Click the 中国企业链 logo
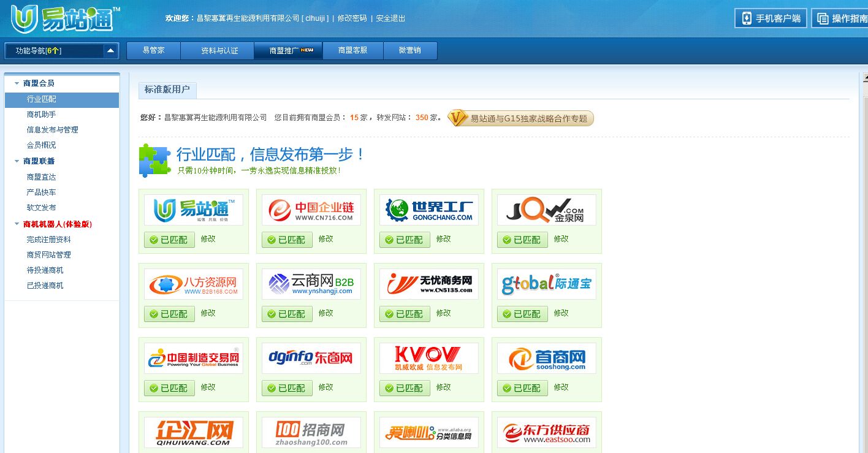The image size is (868, 453). point(311,210)
